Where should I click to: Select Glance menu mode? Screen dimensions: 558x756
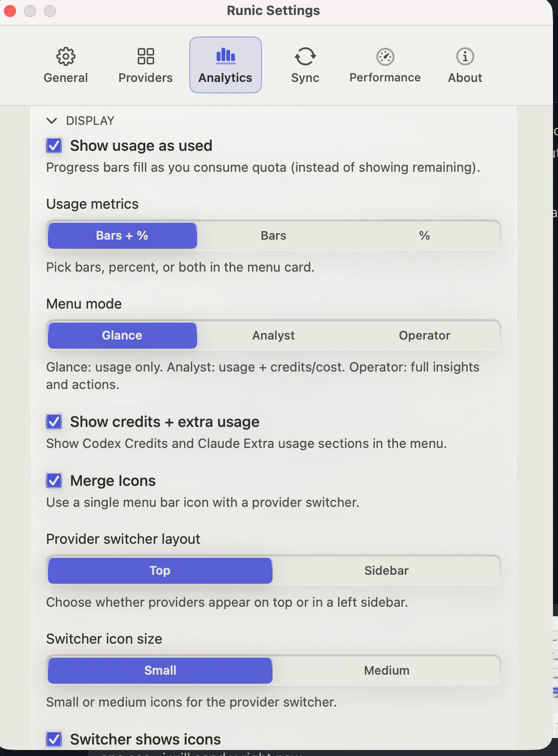[x=122, y=336]
